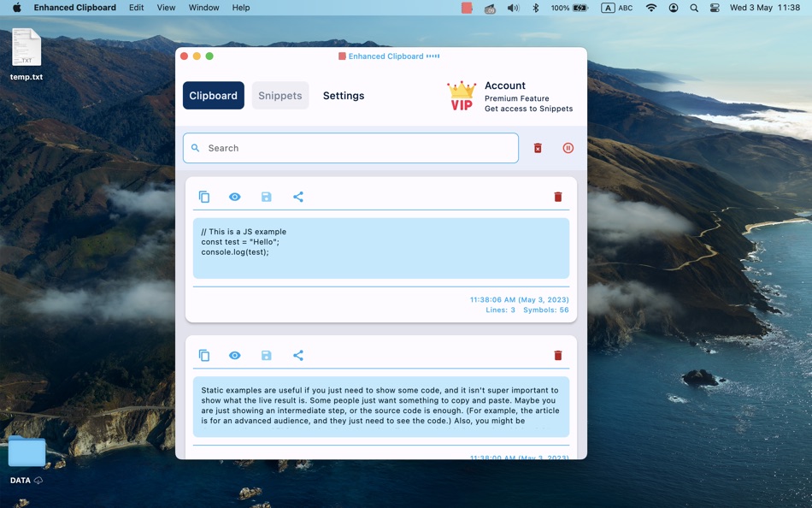Save the JS example entry
The width and height of the screenshot is (812, 508).
click(x=266, y=197)
